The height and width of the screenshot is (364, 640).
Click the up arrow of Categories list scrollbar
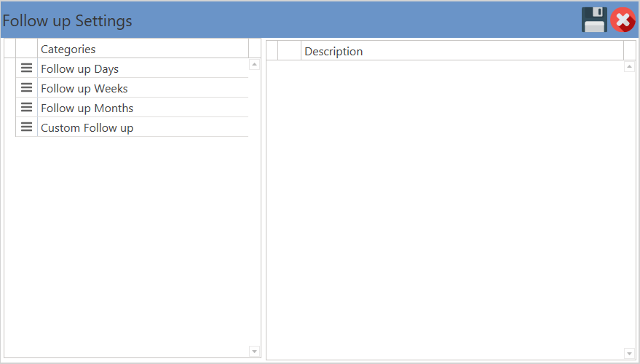[x=254, y=65]
